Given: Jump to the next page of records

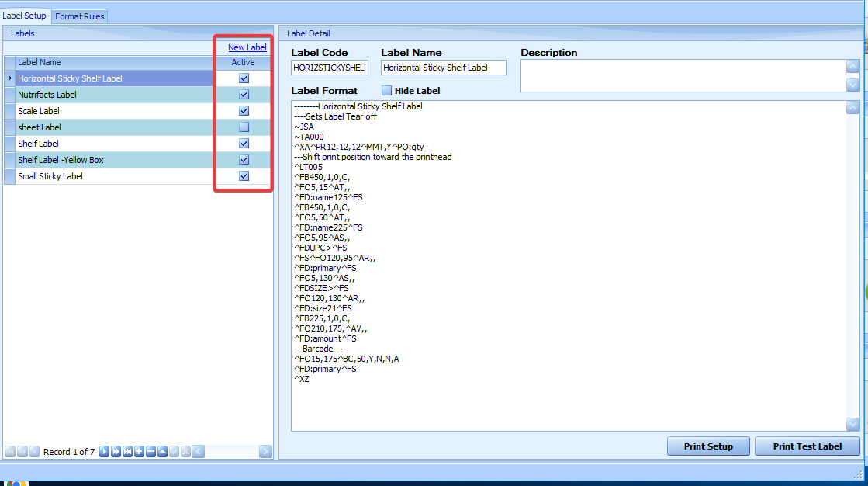Looking at the screenshot, I should tap(116, 452).
